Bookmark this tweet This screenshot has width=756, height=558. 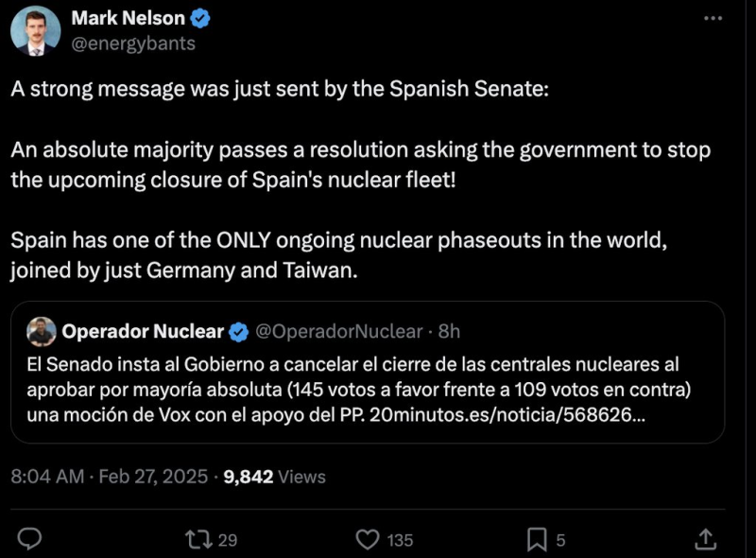click(537, 539)
